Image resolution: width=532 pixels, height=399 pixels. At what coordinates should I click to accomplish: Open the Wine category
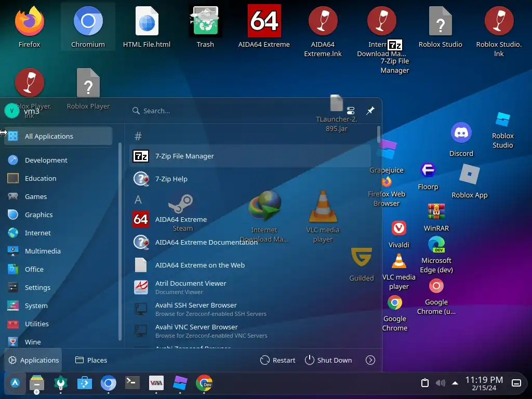coord(58,342)
